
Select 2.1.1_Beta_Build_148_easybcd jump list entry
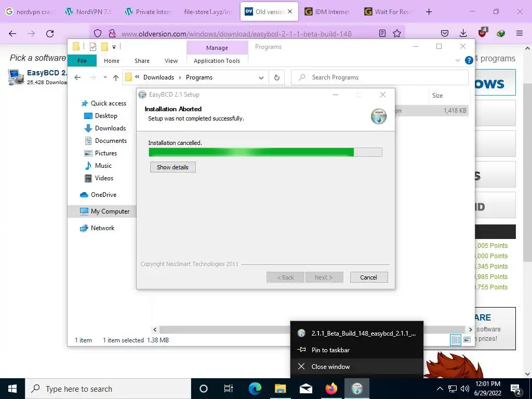click(357, 333)
